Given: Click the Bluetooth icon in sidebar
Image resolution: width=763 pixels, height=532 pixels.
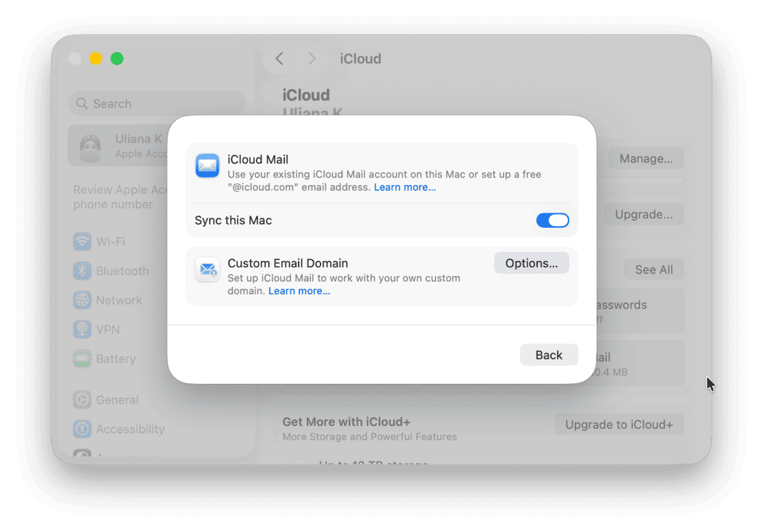Looking at the screenshot, I should 82,271.
